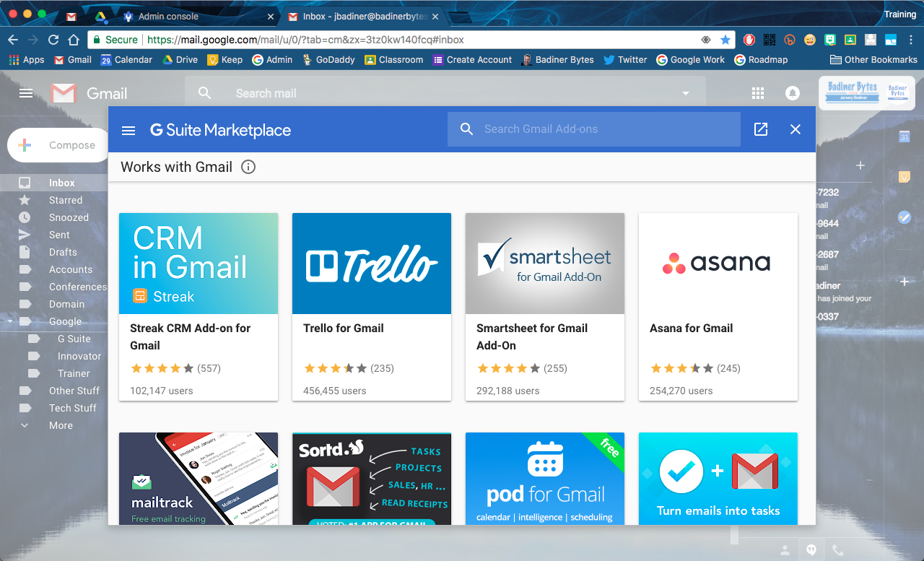
Task: Select the Sortd add-on card
Action: [372, 479]
